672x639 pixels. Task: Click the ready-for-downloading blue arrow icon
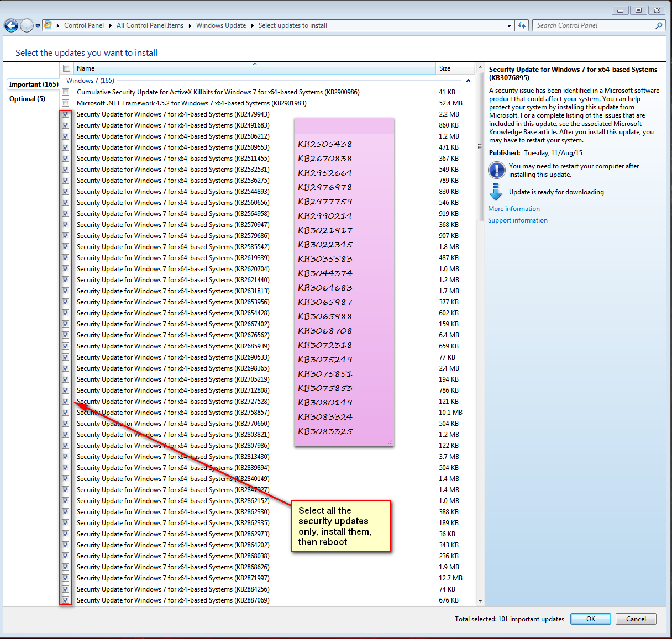tap(496, 192)
